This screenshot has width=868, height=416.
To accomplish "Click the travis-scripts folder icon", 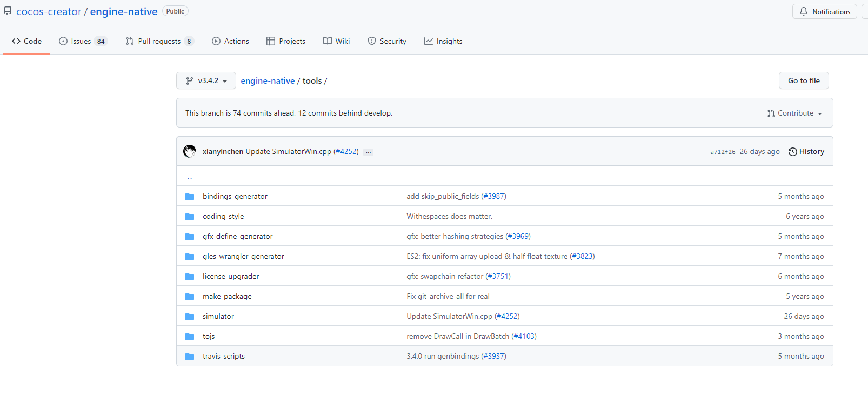I will tap(190, 357).
